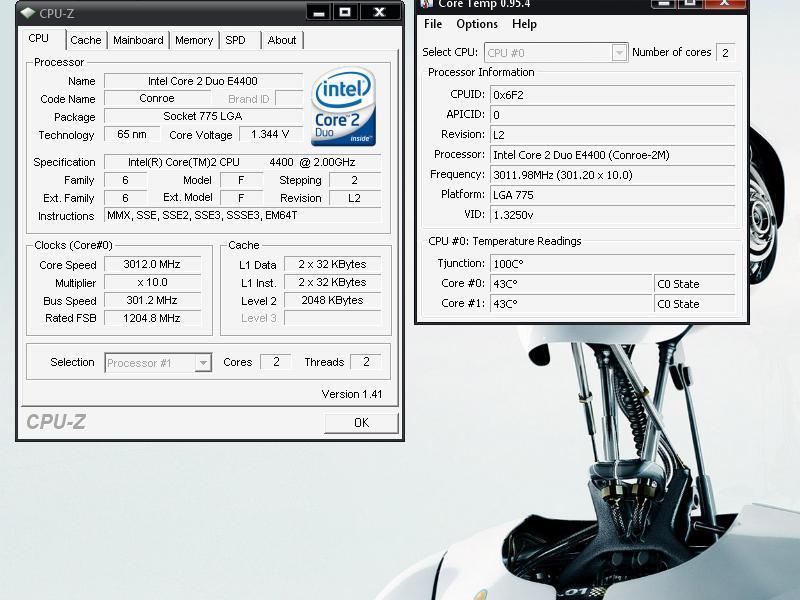Open the Help menu in Core Temp

[x=524, y=24]
